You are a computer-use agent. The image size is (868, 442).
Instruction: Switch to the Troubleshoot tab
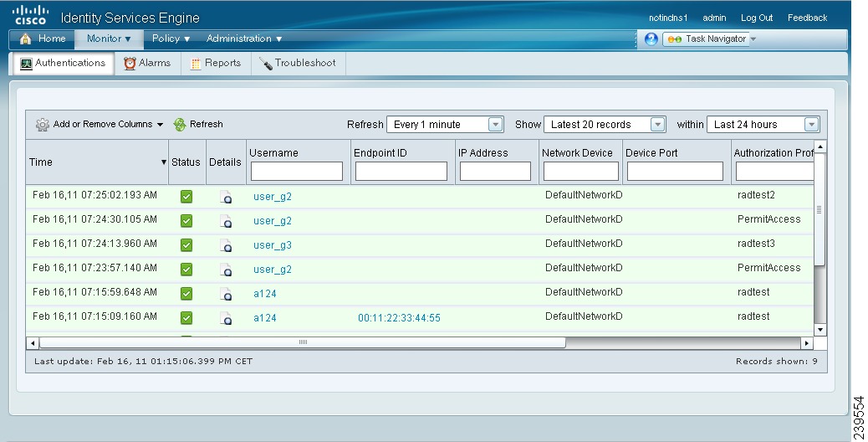click(299, 63)
